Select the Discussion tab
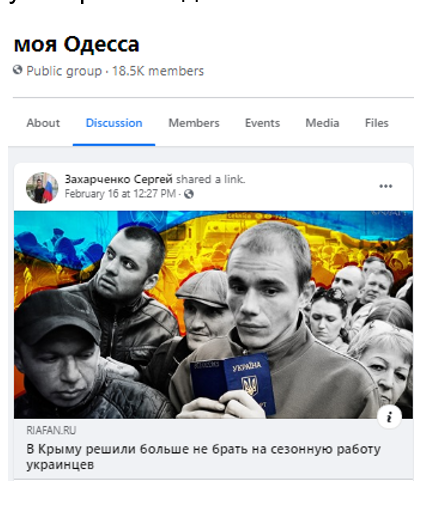Screen dimensions: 423x518 (x=114, y=123)
